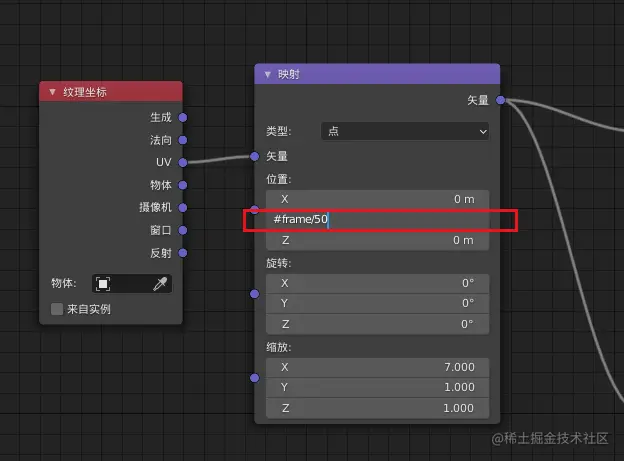The width and height of the screenshot is (624, 461).
Task: Click the 生成 output socket
Action: click(x=183, y=117)
